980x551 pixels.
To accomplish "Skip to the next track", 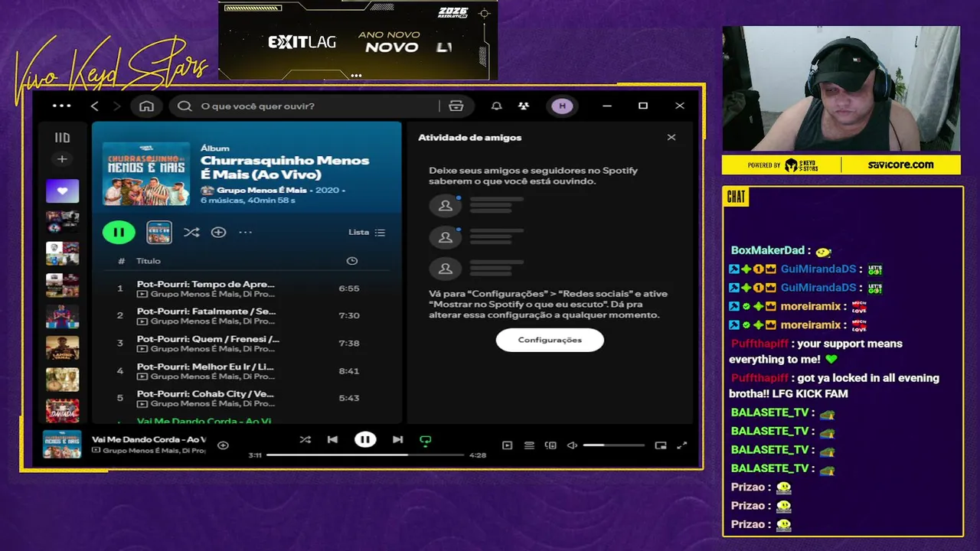I will (397, 439).
